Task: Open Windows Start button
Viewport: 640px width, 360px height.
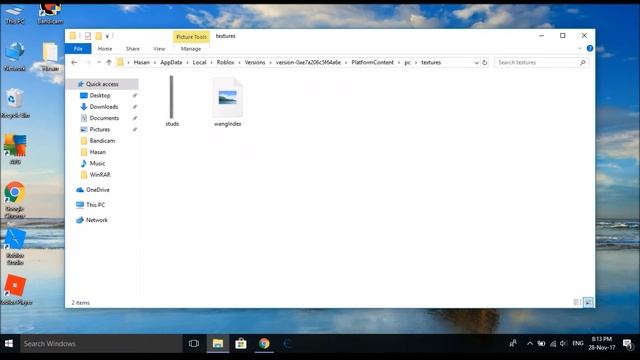Action: [x=9, y=344]
